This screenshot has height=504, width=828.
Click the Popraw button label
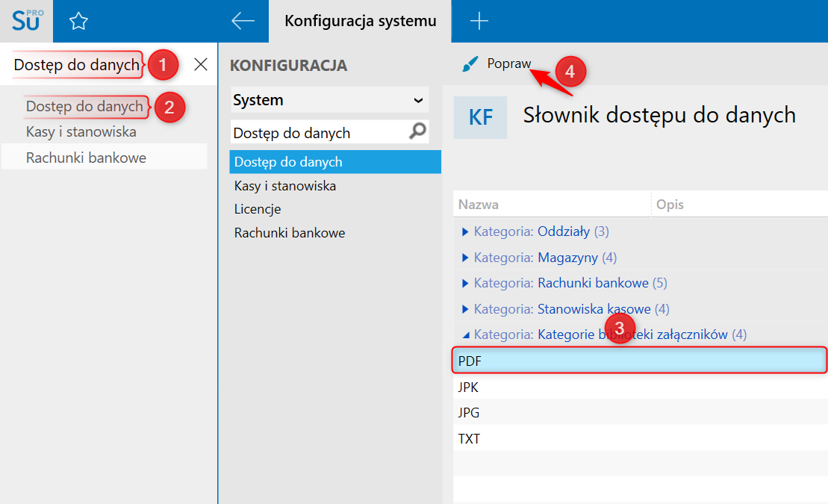pos(508,63)
